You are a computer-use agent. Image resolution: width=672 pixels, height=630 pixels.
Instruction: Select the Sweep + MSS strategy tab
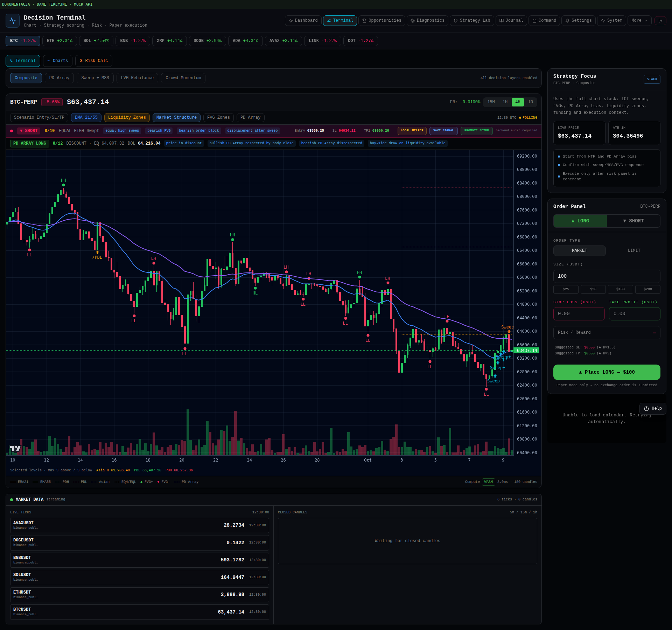[x=95, y=78]
